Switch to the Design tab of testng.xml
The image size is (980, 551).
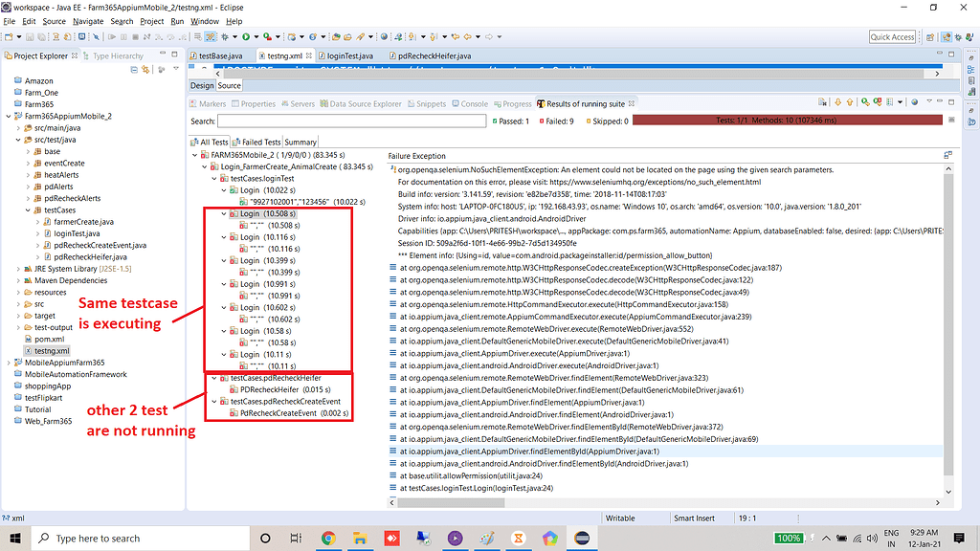tap(201, 85)
